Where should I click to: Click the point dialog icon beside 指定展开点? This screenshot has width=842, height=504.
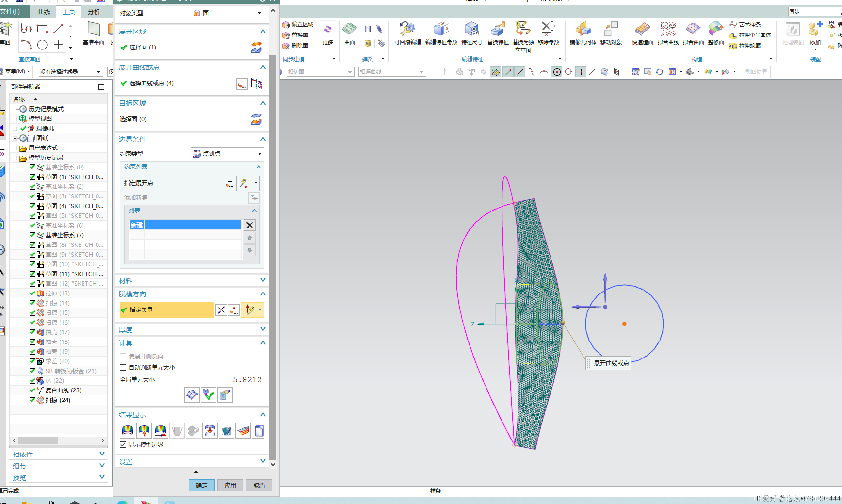[229, 183]
